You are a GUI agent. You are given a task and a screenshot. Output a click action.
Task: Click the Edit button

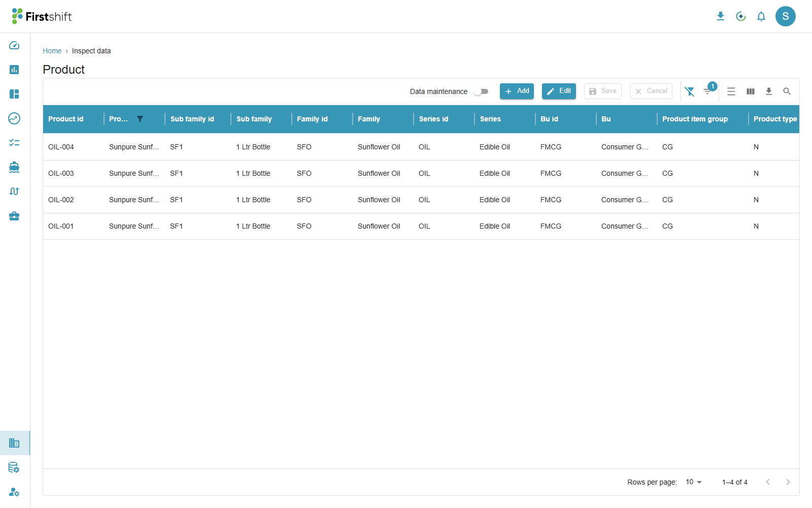[559, 91]
